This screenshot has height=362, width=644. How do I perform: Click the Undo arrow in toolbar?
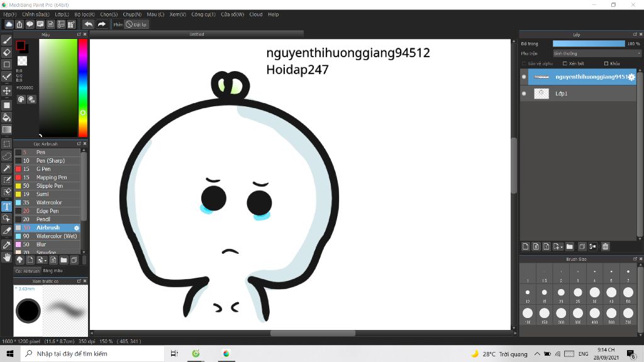[x=88, y=25]
